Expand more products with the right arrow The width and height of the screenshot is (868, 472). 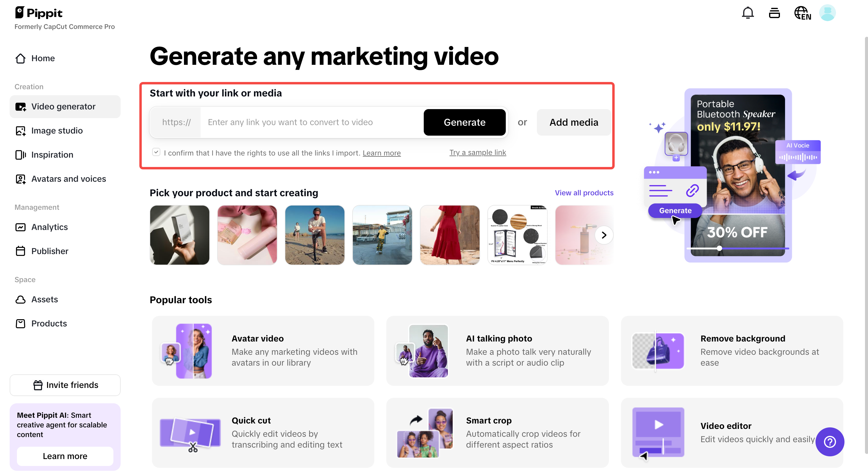pos(603,235)
